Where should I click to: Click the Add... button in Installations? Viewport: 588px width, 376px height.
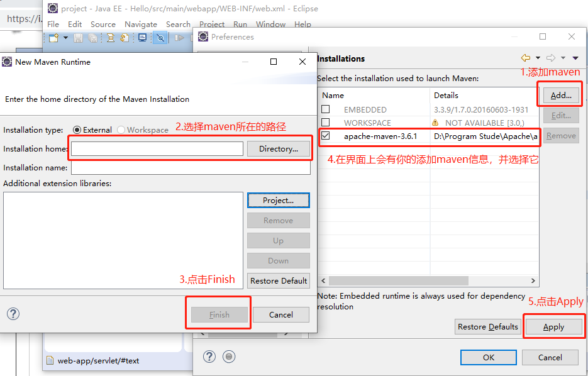[x=561, y=95]
